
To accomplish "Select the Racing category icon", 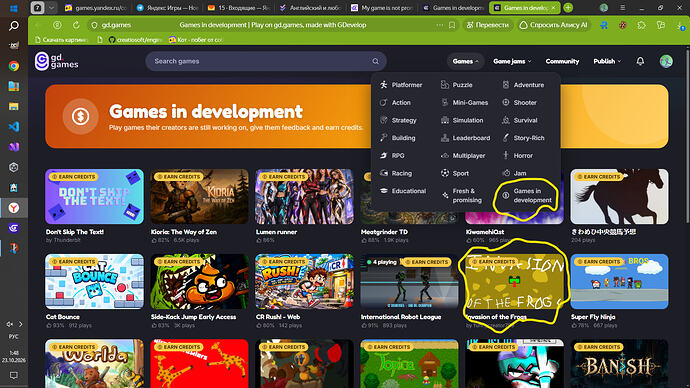I will pos(384,173).
